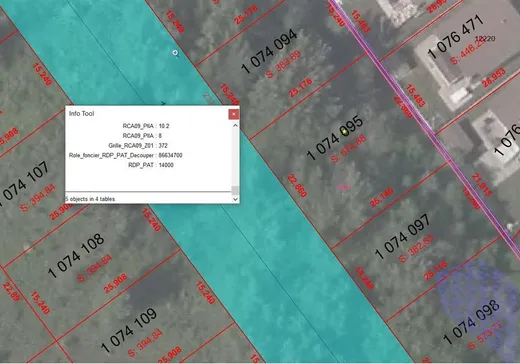
Task: Close the Info Tool popup
Action: pyautogui.click(x=234, y=114)
